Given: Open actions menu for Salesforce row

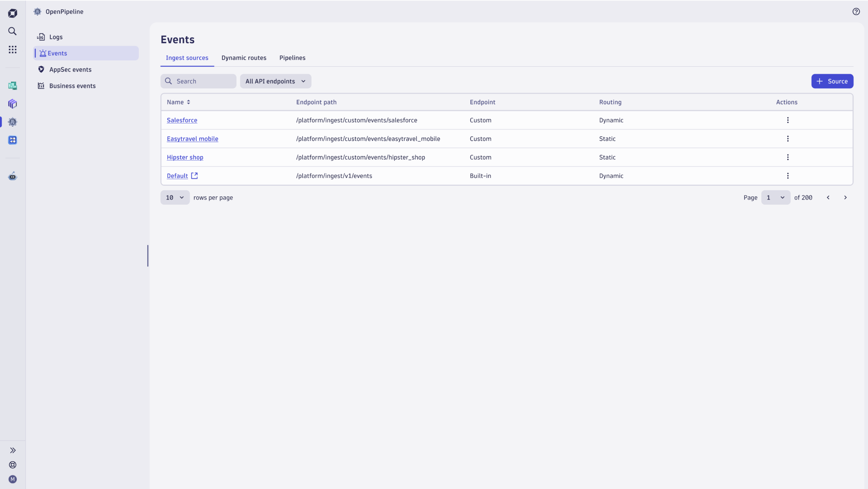Looking at the screenshot, I should click(787, 120).
